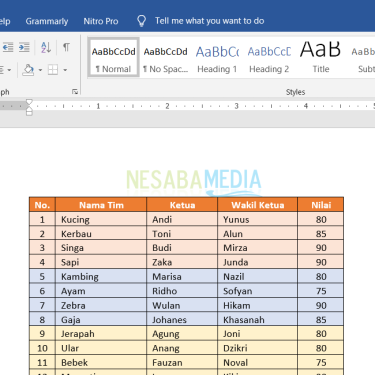375x375 pixels.
Task: Click the First Line Indent ruler marker
Action: pos(29,102)
